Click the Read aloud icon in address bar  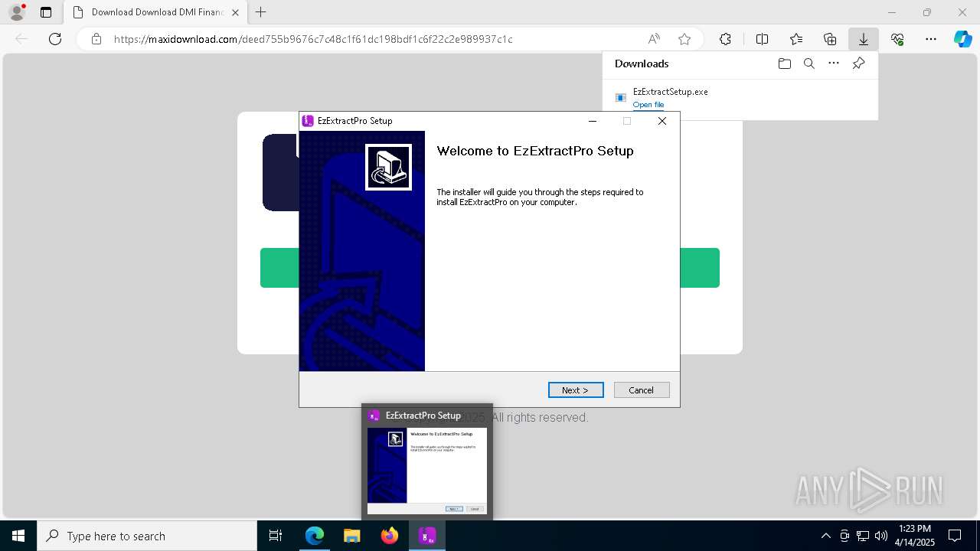(654, 39)
